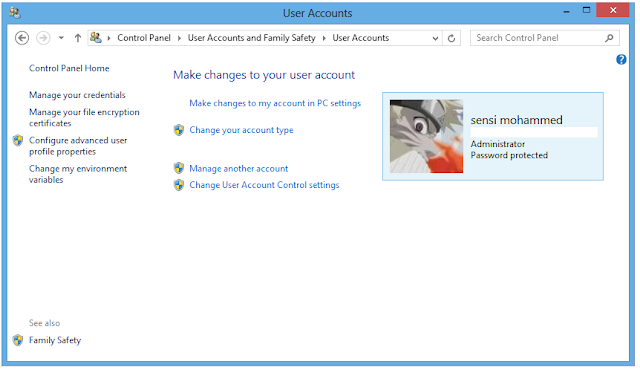Click the Password protected label
The height and width of the screenshot is (370, 640).
[x=509, y=155]
